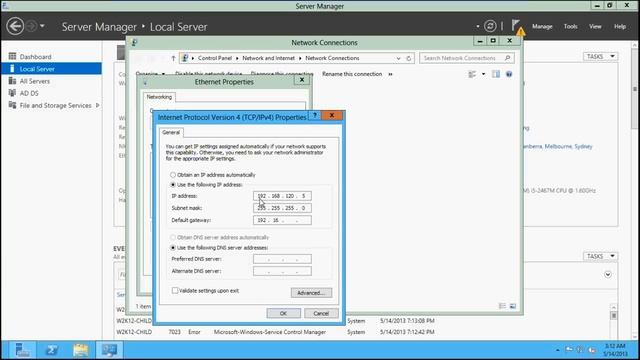Open the Tools menu
640x360 pixels.
pyautogui.click(x=570, y=27)
